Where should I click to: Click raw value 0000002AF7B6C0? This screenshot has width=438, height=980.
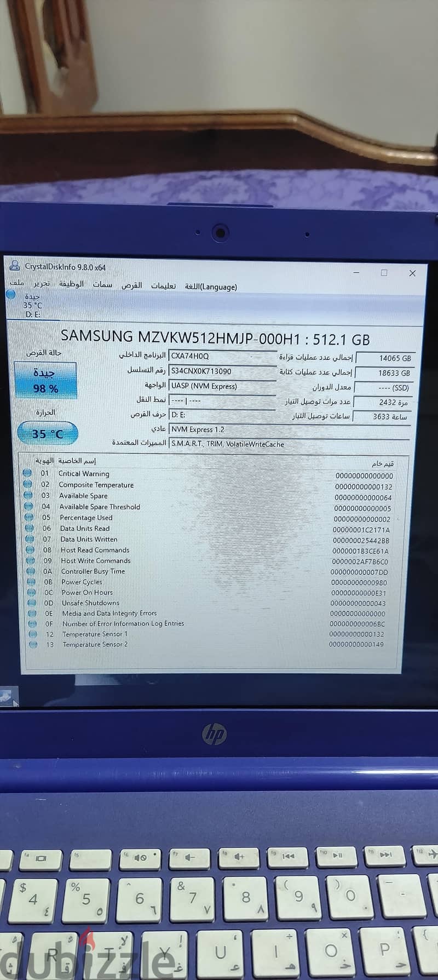(360, 561)
